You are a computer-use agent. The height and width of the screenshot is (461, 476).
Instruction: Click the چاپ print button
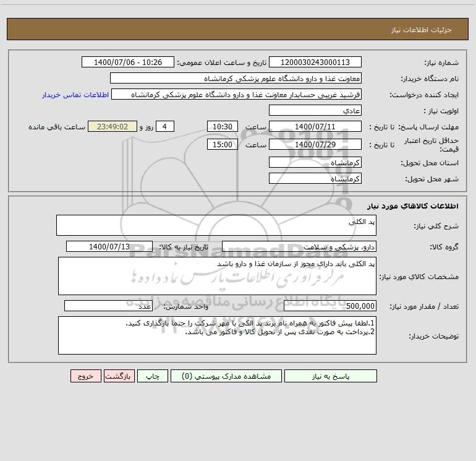coord(153,376)
